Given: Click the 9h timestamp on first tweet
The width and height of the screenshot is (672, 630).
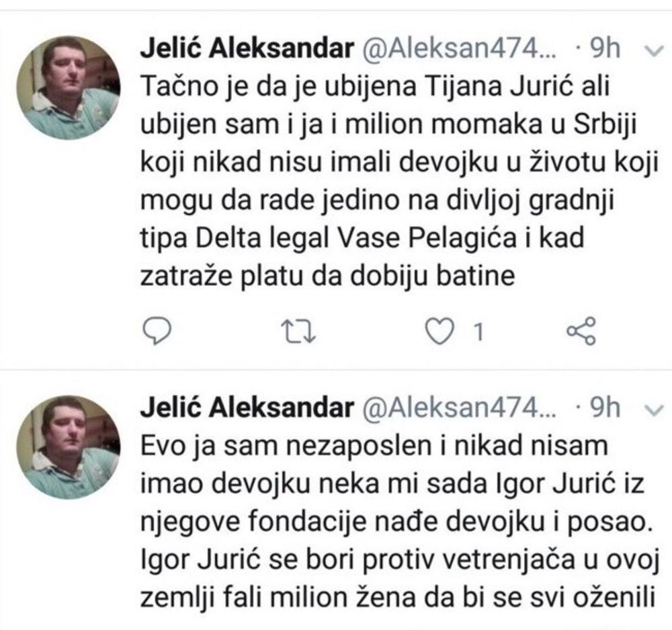Looking at the screenshot, I should click(608, 50).
